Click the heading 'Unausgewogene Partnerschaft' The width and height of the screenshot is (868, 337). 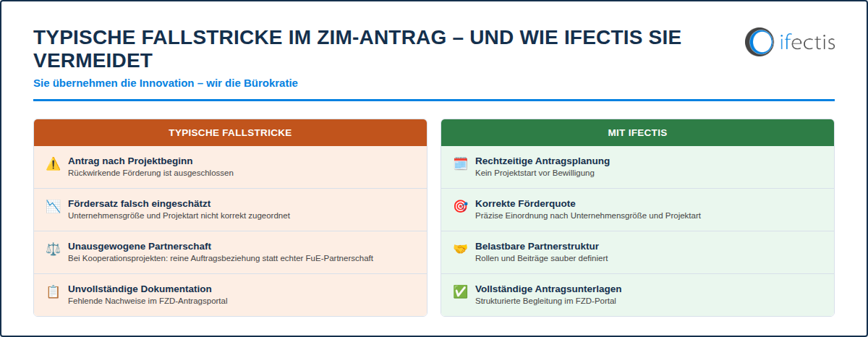[140, 246]
